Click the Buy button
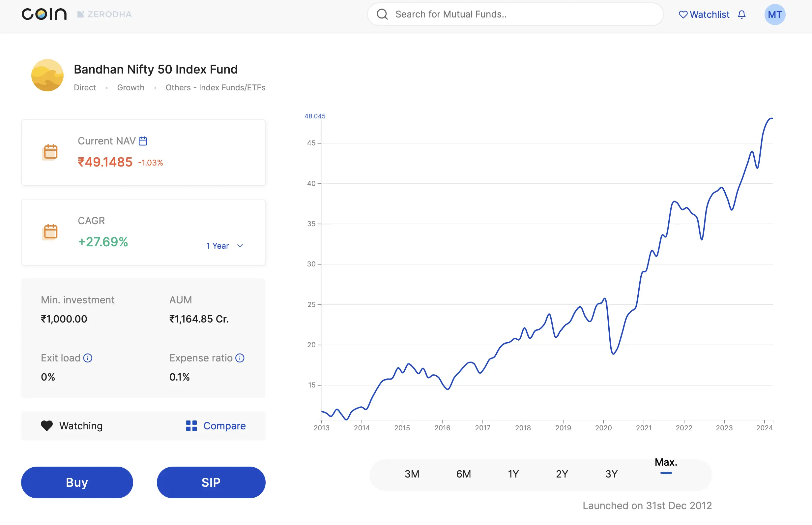812x525 pixels. (77, 482)
